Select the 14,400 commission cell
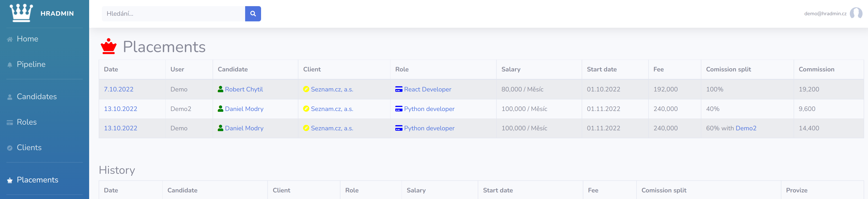 [829, 128]
